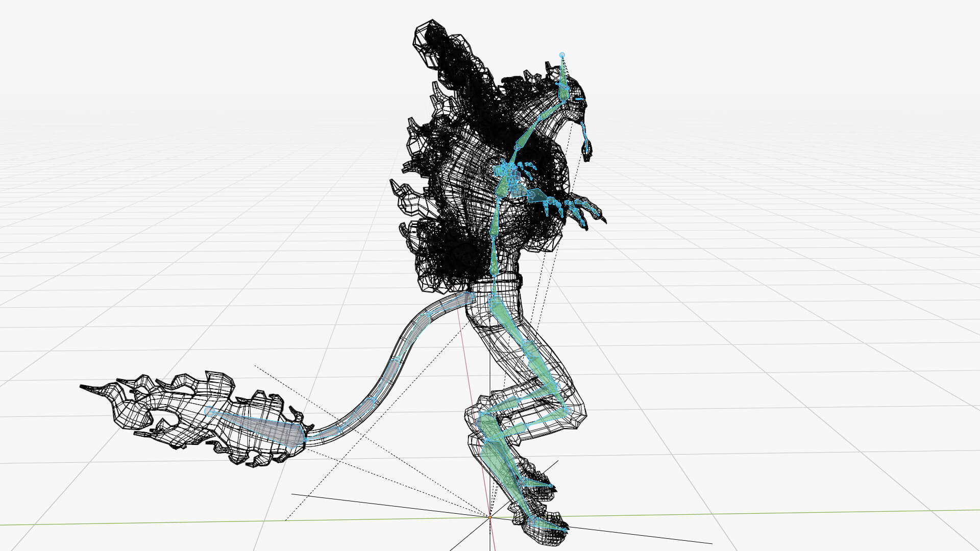Click the head bone on the skull

coord(563,84)
